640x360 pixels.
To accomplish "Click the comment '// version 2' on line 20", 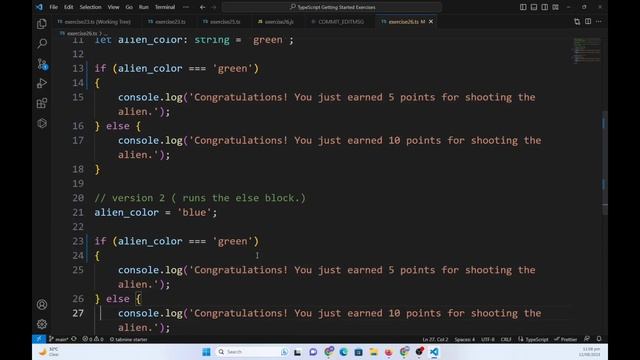I will (x=130, y=198).
